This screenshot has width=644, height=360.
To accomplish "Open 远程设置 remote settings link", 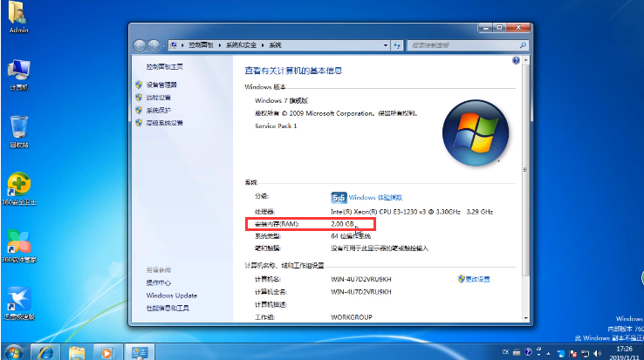I will [159, 98].
